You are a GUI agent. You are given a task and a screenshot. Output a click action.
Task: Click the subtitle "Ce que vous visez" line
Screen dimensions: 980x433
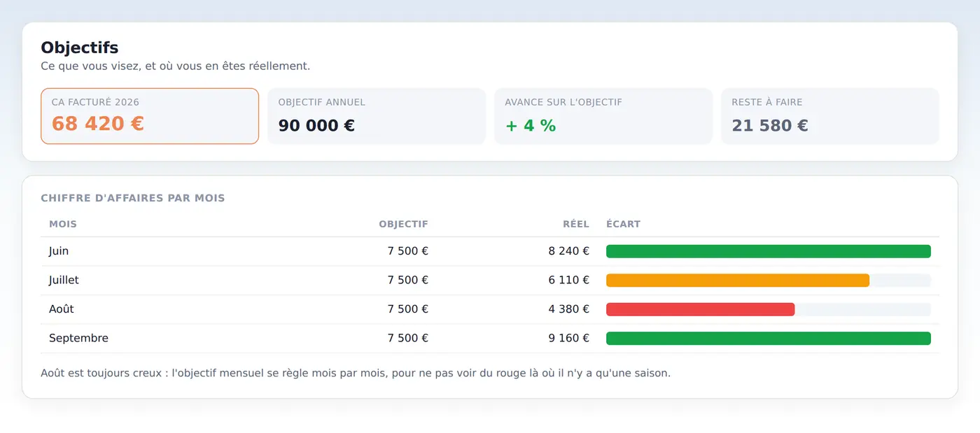[175, 66]
